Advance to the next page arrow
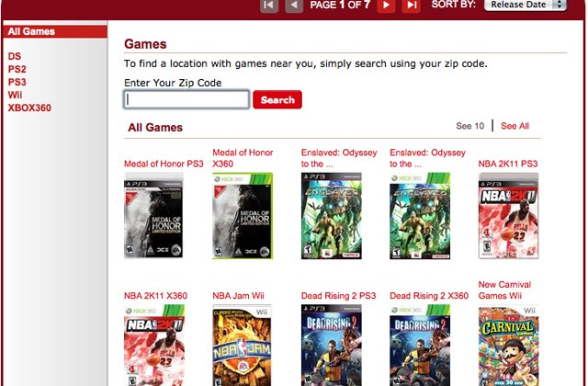588x386 pixels. coord(386,6)
